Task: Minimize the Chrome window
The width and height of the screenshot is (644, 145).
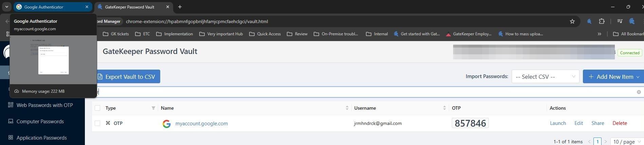Action: [613, 7]
